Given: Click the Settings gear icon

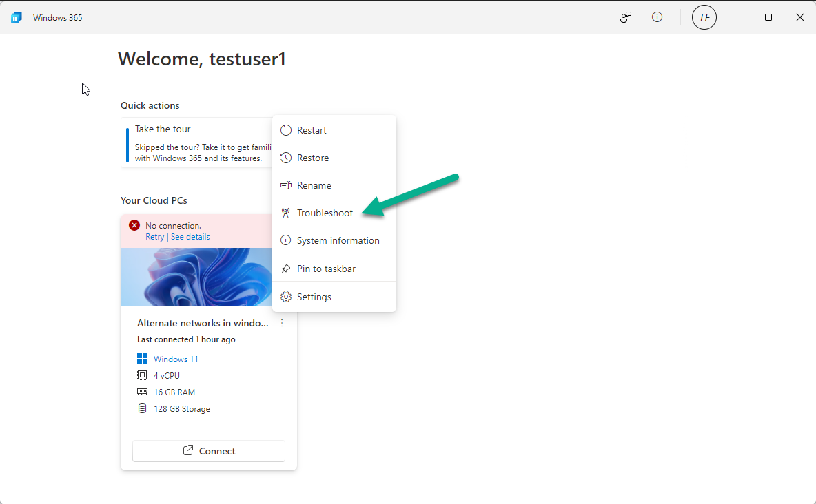Looking at the screenshot, I should coord(286,297).
